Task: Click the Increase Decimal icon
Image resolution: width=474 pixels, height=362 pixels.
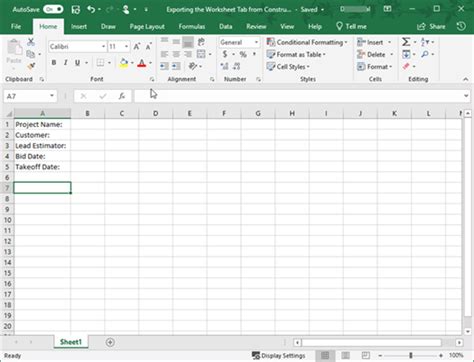Action: coord(225,66)
